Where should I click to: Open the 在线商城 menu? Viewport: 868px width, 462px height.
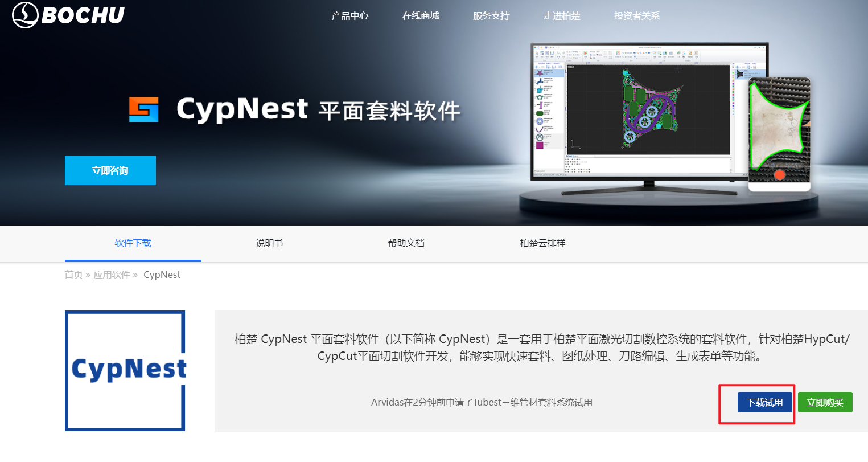(421, 16)
